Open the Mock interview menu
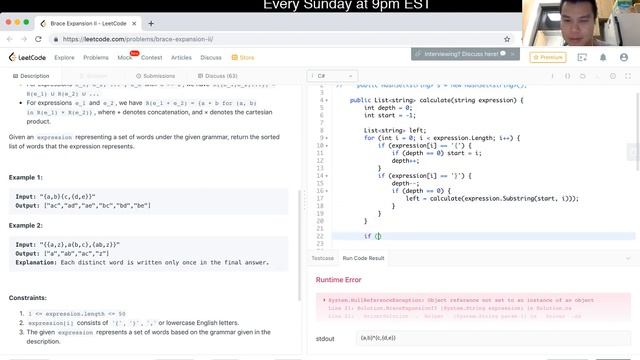The image size is (640, 360). [x=124, y=58]
